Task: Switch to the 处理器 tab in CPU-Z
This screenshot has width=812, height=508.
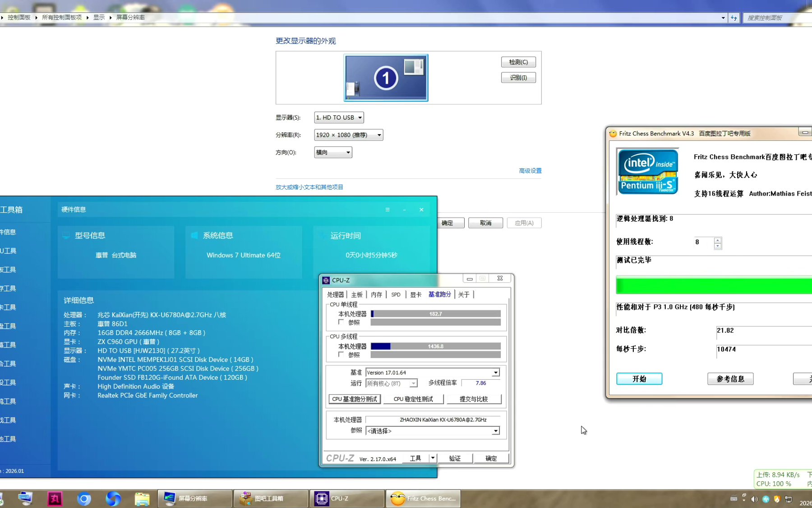Action: 335,294
